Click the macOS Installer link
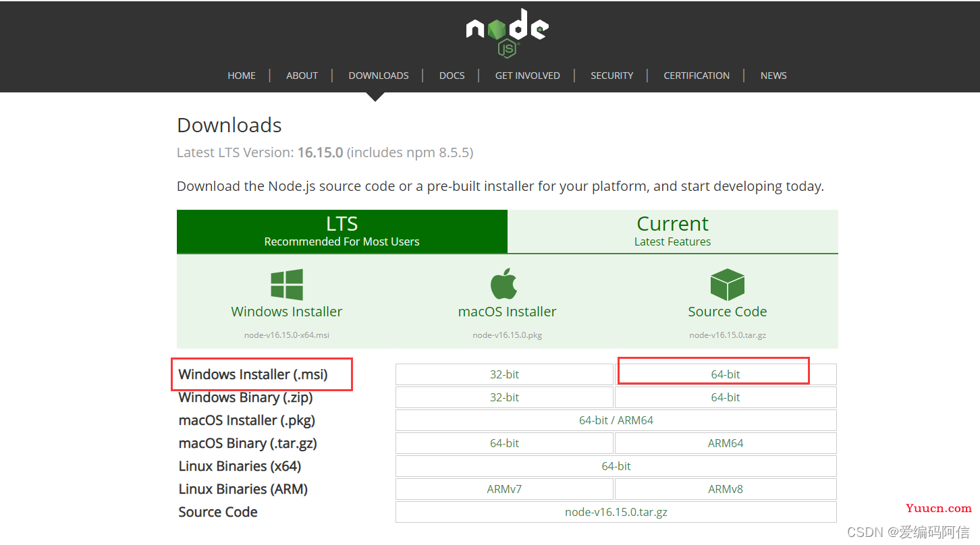This screenshot has width=980, height=545. click(508, 312)
